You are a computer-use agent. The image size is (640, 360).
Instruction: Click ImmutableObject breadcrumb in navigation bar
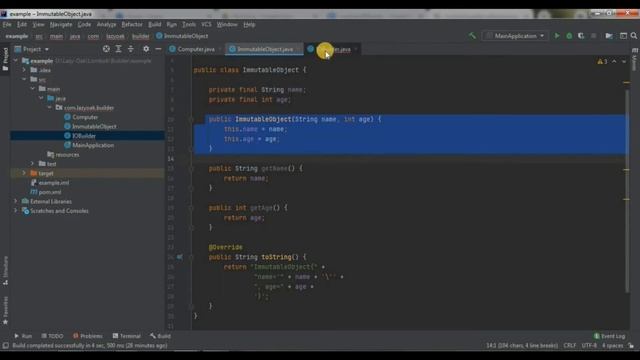[x=182, y=36]
